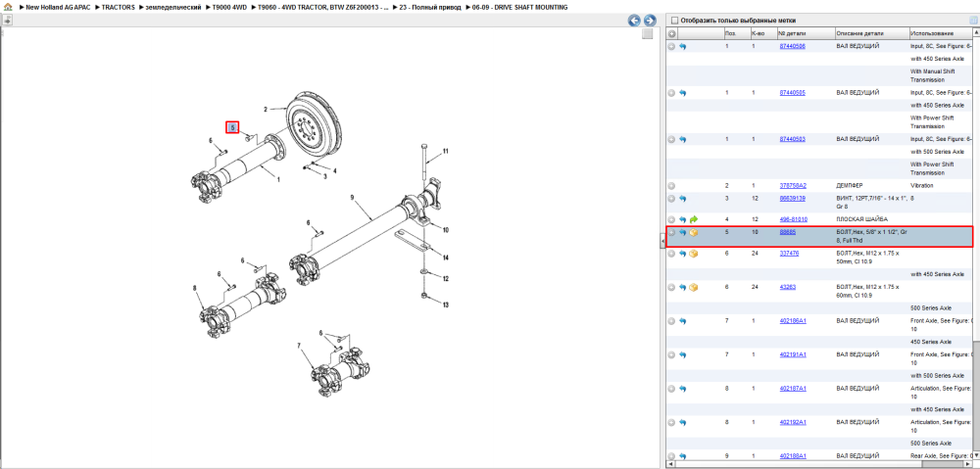
Task: Click blue arrow icon for part 496-81010
Action: point(682,220)
